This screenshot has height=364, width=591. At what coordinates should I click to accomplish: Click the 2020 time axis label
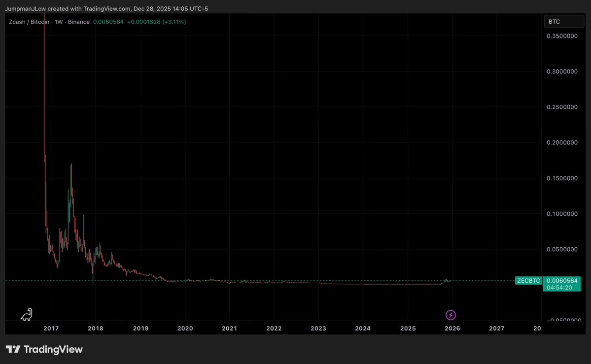pyautogui.click(x=185, y=329)
